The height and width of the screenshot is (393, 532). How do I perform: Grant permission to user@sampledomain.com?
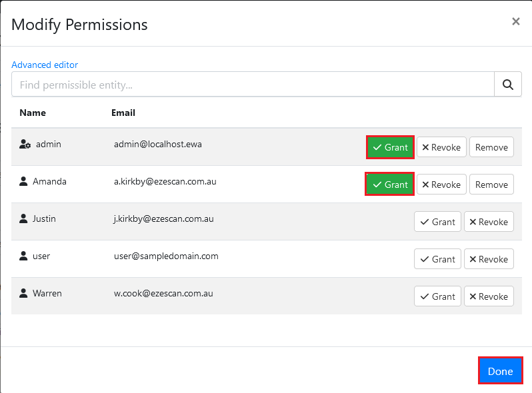(x=437, y=259)
